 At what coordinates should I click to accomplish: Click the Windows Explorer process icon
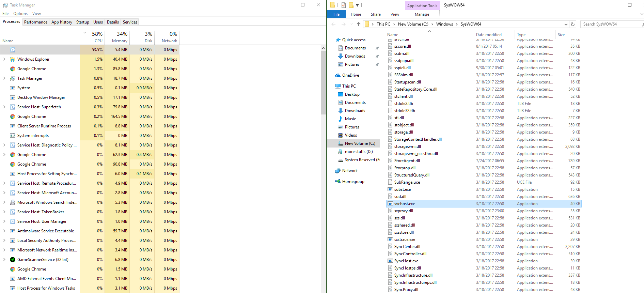pyautogui.click(x=13, y=59)
